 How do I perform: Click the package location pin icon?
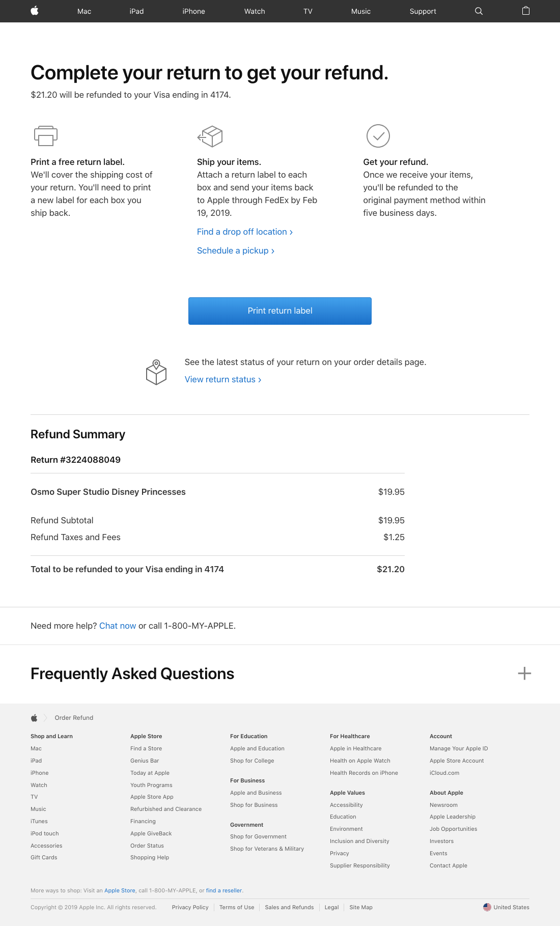156,372
